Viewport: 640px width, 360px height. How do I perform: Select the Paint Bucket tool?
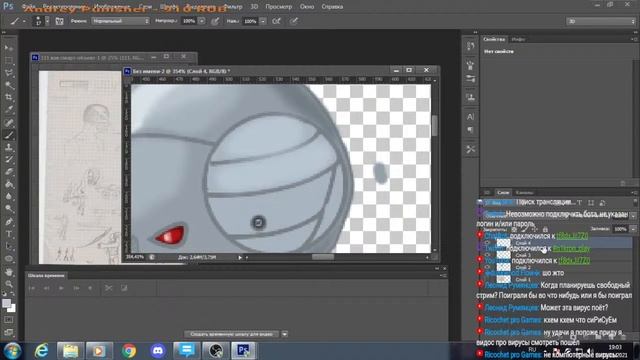click(x=9, y=184)
